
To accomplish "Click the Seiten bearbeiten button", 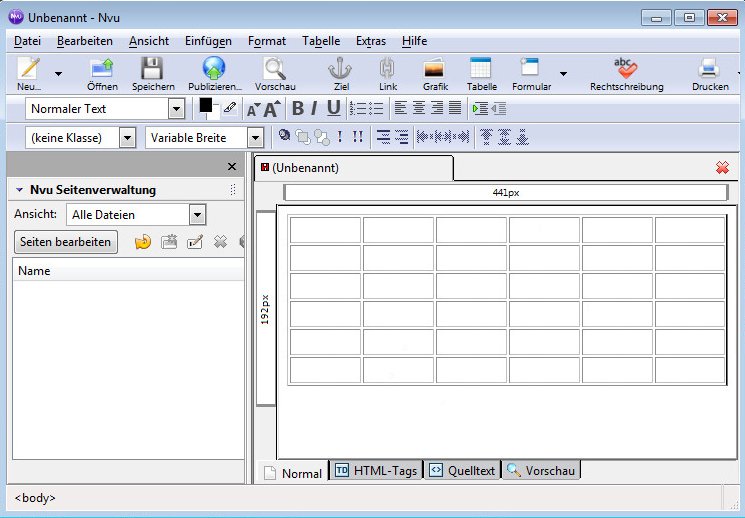I will tap(66, 242).
